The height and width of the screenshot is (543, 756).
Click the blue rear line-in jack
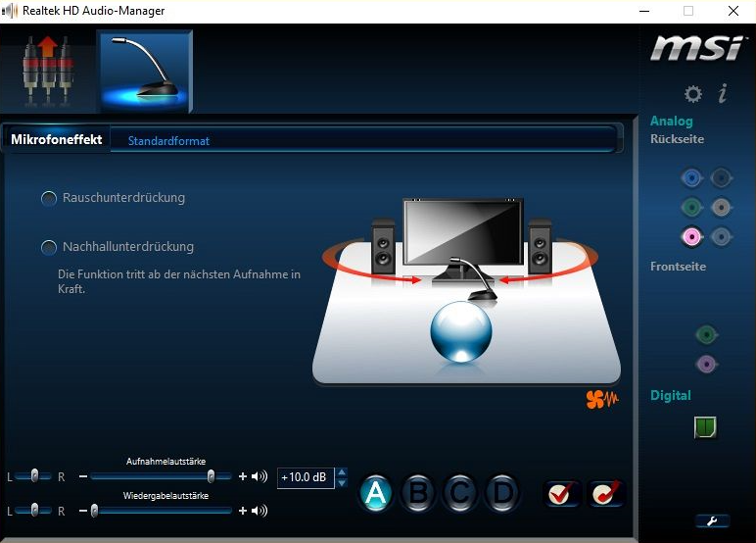tap(692, 178)
